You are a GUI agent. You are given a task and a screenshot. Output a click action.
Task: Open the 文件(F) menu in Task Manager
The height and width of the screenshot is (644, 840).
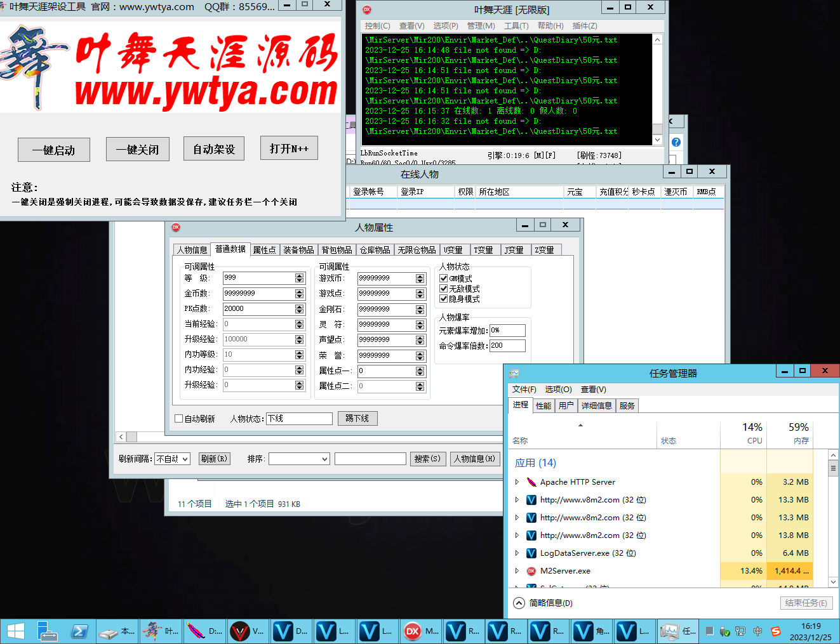524,390
